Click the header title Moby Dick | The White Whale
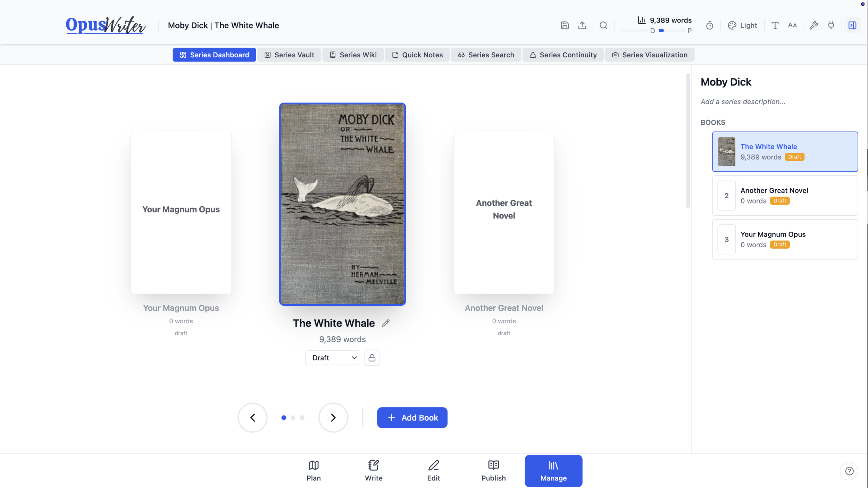Viewport: 868px width, 488px height. [x=223, y=25]
